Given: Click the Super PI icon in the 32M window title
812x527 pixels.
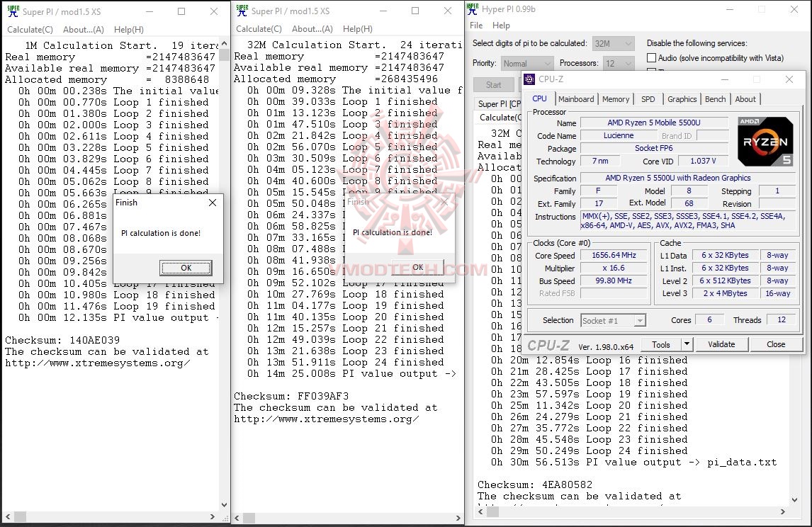Looking at the screenshot, I should pyautogui.click(x=242, y=11).
